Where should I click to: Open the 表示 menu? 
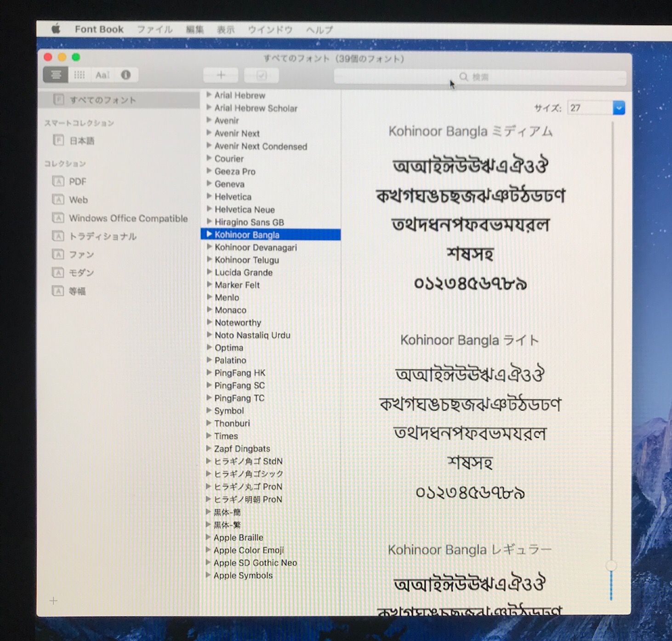[226, 30]
